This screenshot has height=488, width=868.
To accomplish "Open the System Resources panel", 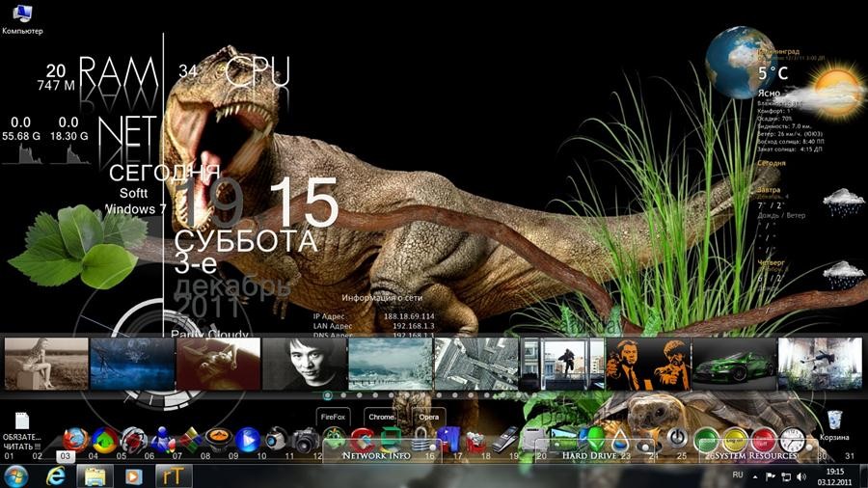I will (x=756, y=456).
